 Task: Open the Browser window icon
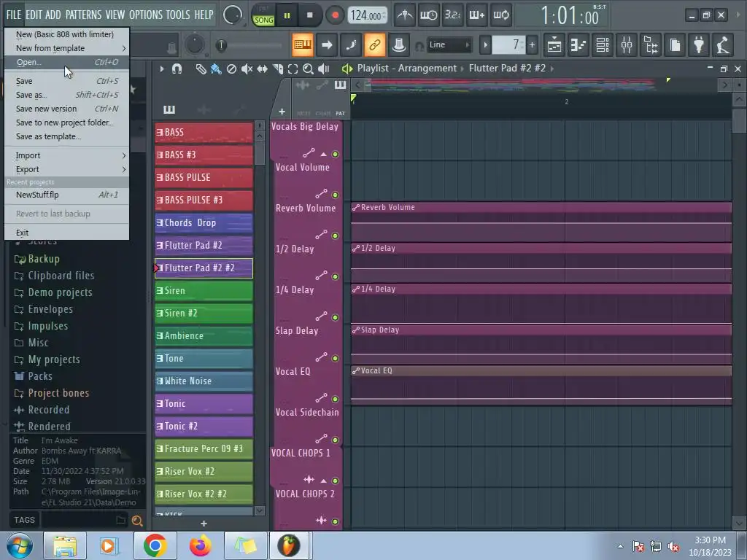[651, 45]
